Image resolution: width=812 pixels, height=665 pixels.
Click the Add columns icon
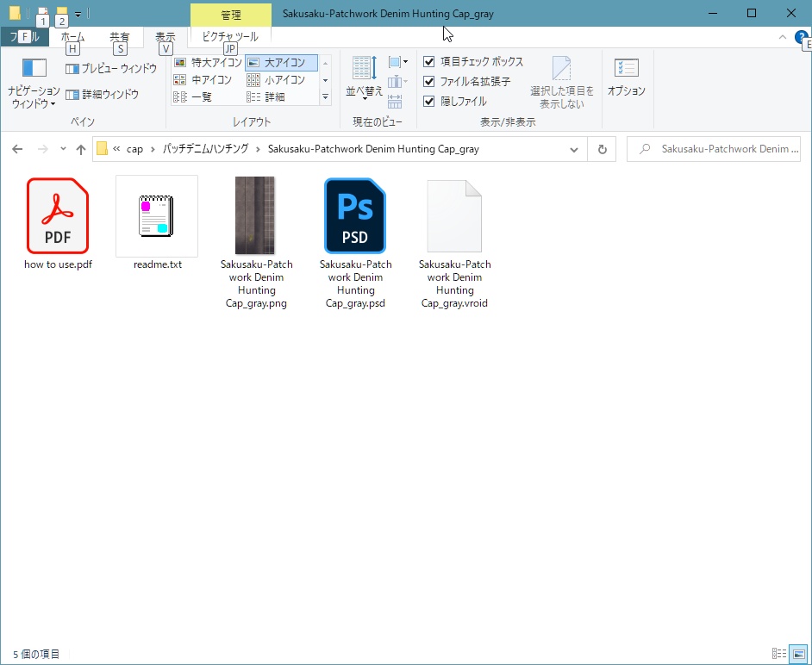point(397,82)
